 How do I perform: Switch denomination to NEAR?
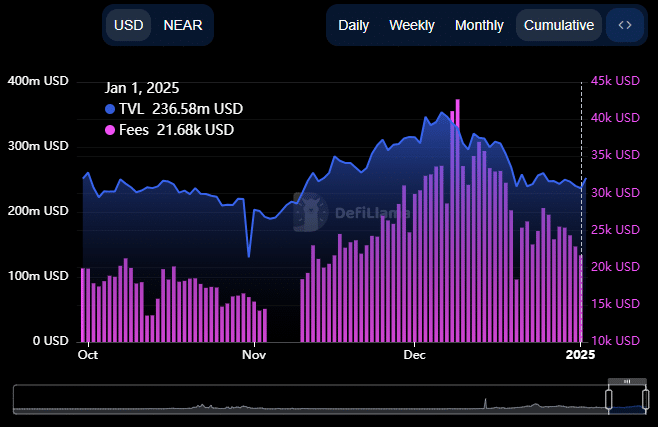(183, 25)
